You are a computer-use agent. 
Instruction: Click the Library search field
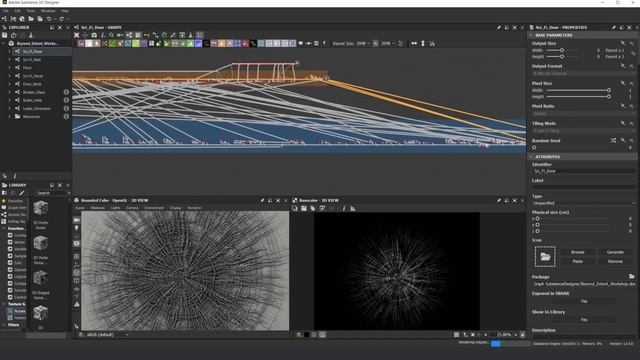coord(51,193)
